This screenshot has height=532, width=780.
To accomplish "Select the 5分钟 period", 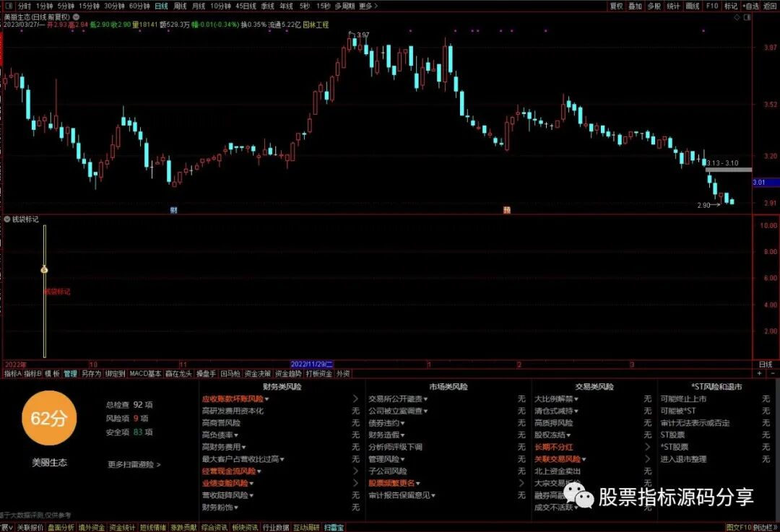I will [x=66, y=6].
